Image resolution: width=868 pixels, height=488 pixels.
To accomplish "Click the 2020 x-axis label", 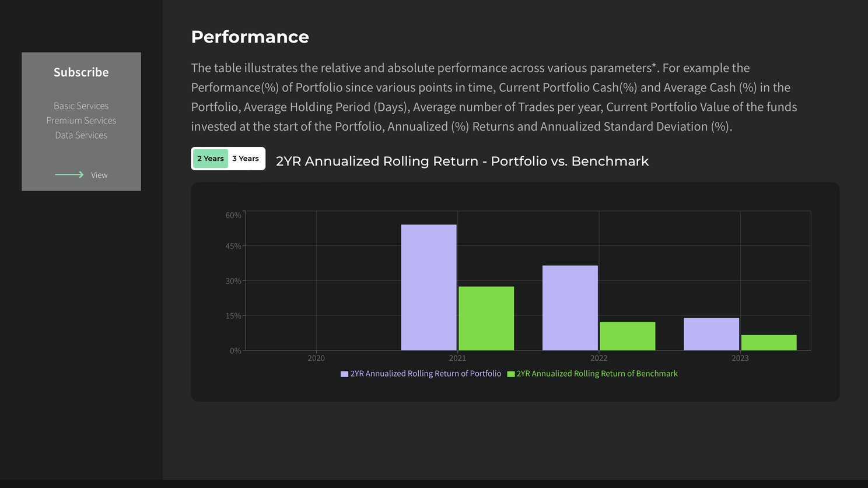I will (316, 358).
